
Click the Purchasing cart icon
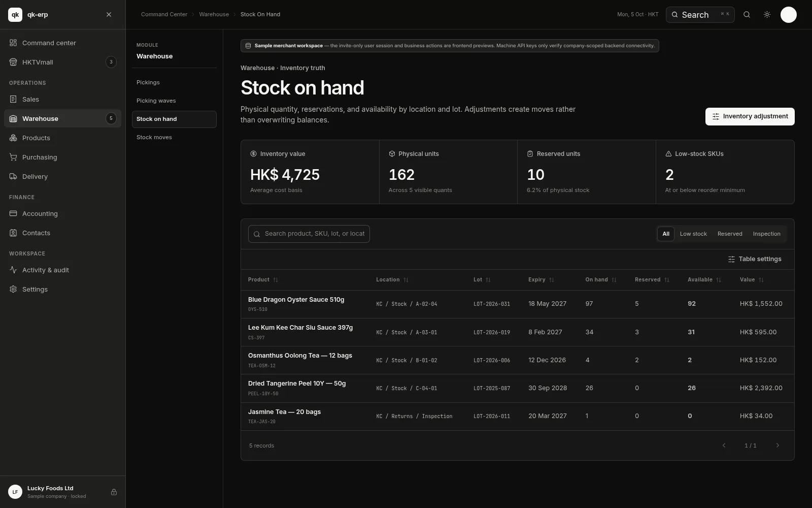coord(13,157)
